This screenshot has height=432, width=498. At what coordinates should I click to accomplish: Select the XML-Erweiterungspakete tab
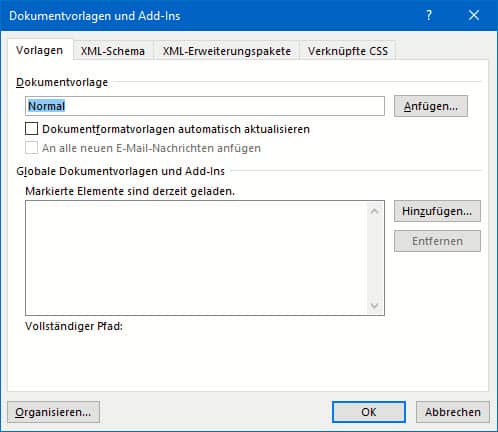(227, 51)
